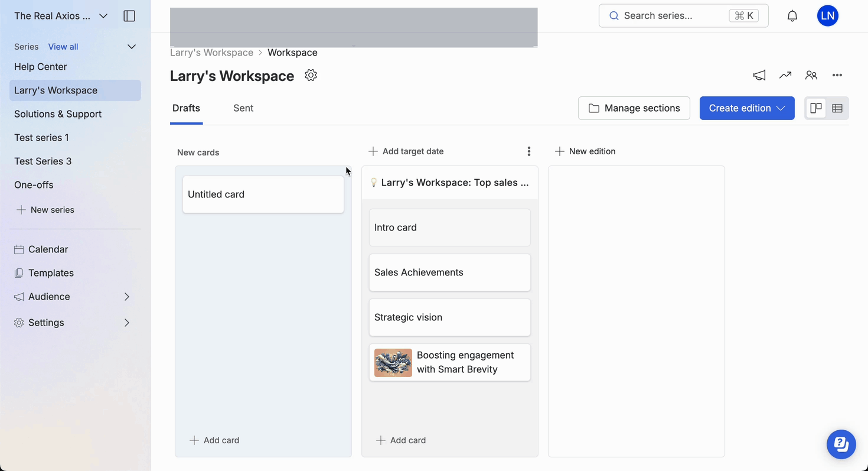The height and width of the screenshot is (471, 868).
Task: Click the Search series input field
Action: tap(673, 16)
